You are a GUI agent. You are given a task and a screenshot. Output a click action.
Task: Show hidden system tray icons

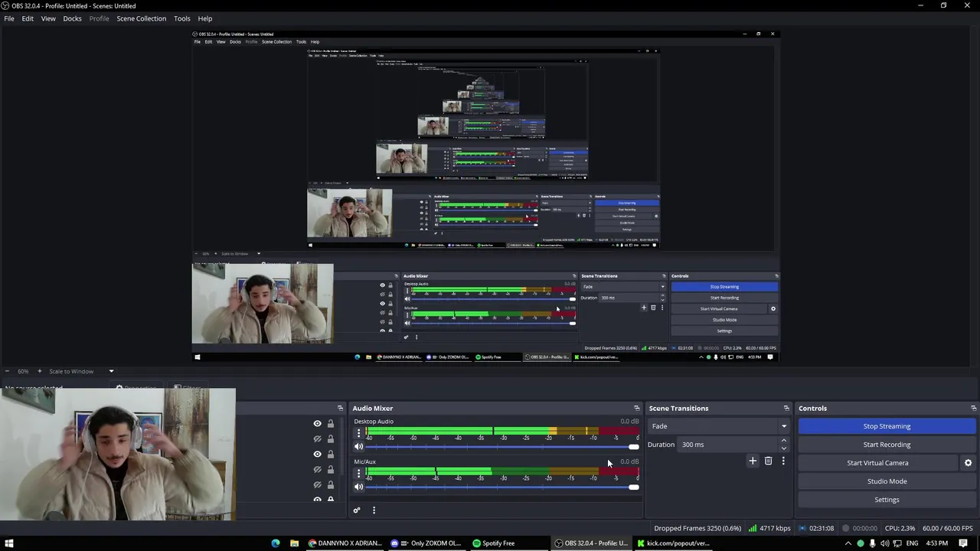[848, 543]
